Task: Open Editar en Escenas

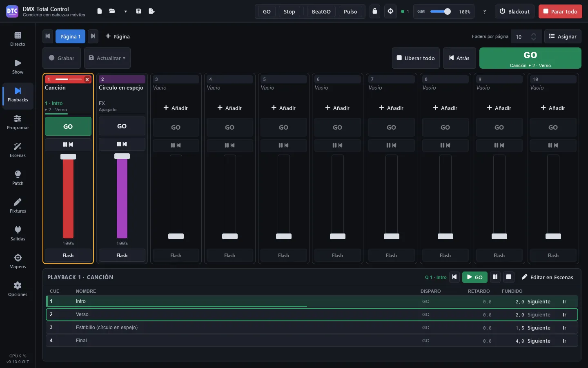Action: (x=548, y=277)
